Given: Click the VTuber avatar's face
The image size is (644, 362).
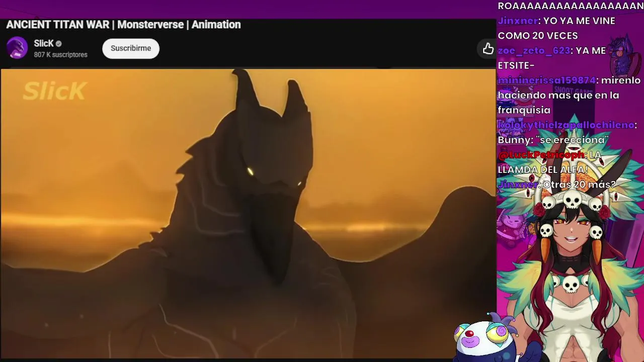Looking at the screenshot, I should point(571,229).
